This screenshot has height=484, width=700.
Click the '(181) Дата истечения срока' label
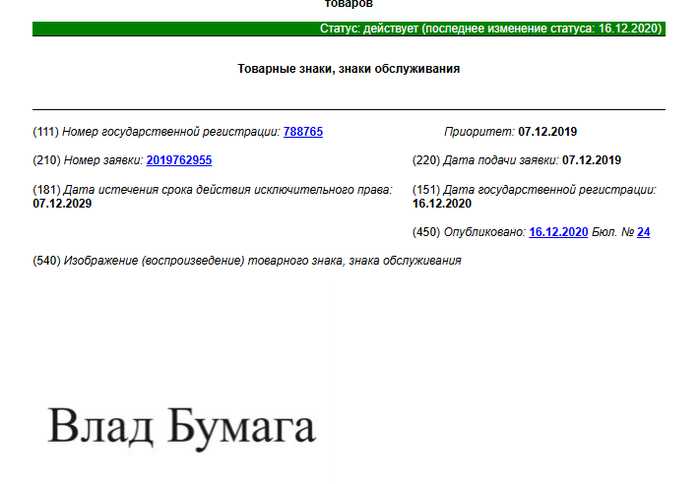[212, 190]
